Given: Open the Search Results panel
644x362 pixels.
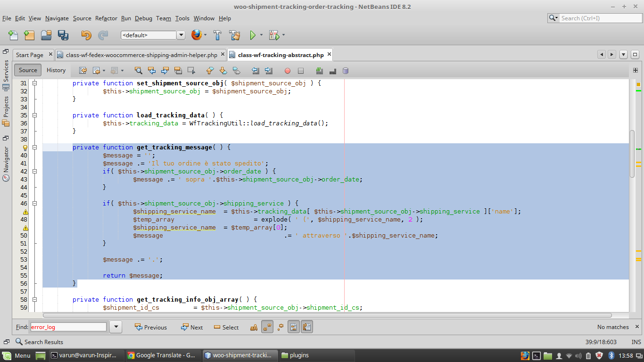Looking at the screenshot, I should 39,342.
